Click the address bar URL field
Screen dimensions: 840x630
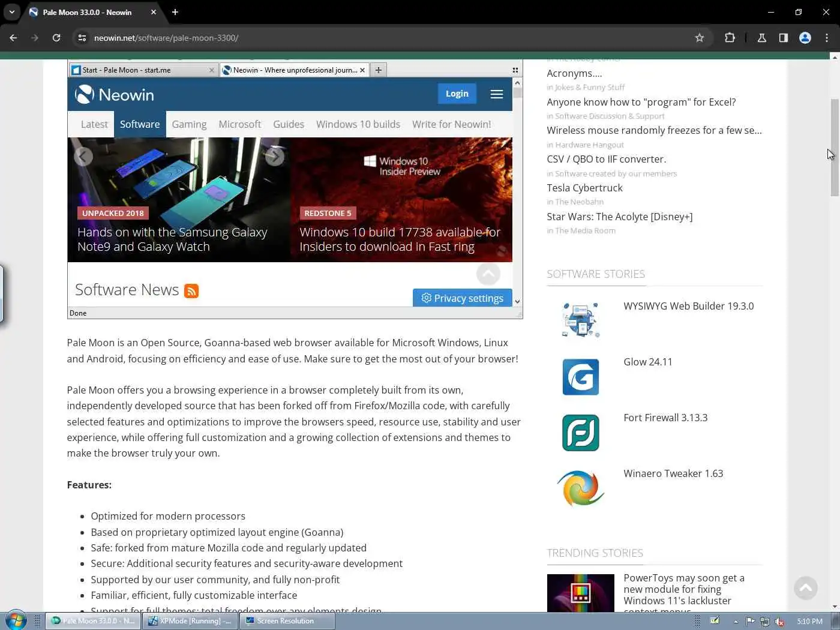(390, 38)
